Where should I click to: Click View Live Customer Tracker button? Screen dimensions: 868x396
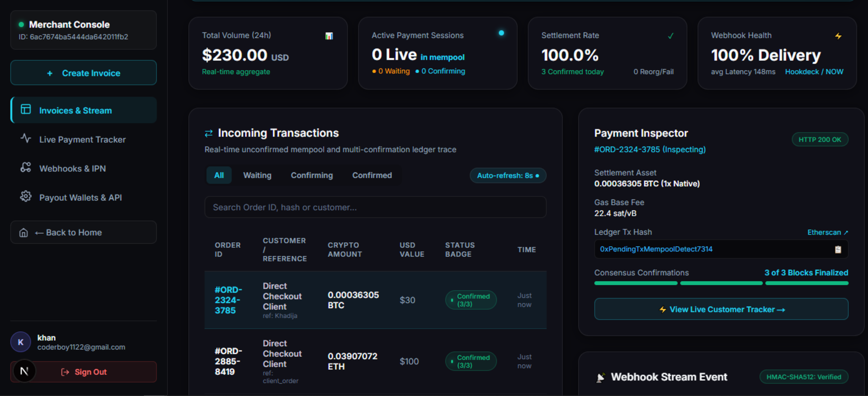(721, 309)
